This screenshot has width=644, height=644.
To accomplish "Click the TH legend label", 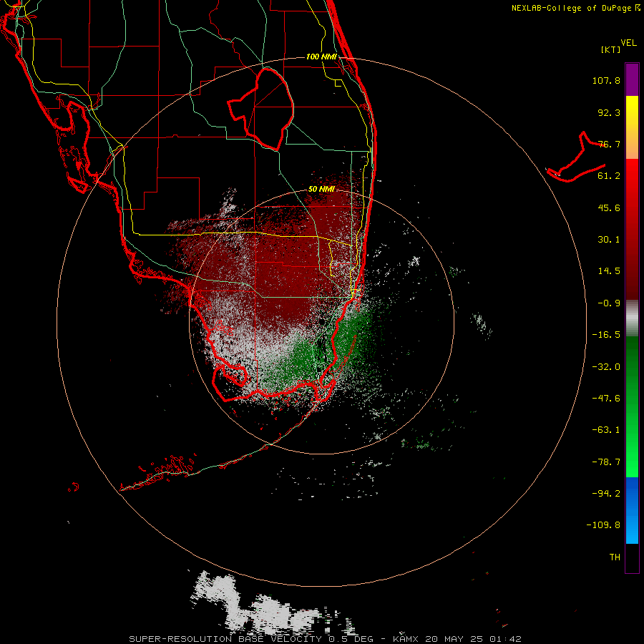I will 615,557.
